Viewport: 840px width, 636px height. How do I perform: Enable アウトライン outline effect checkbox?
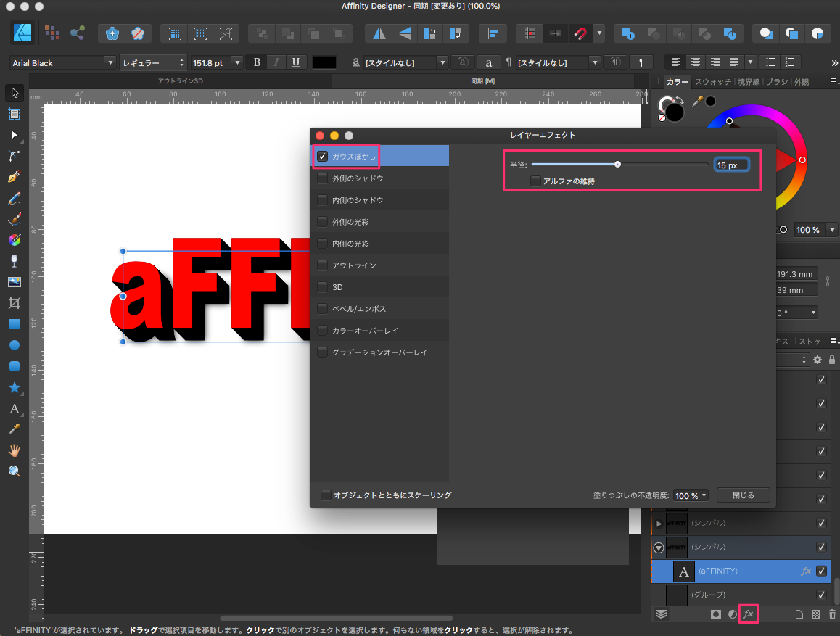point(323,265)
